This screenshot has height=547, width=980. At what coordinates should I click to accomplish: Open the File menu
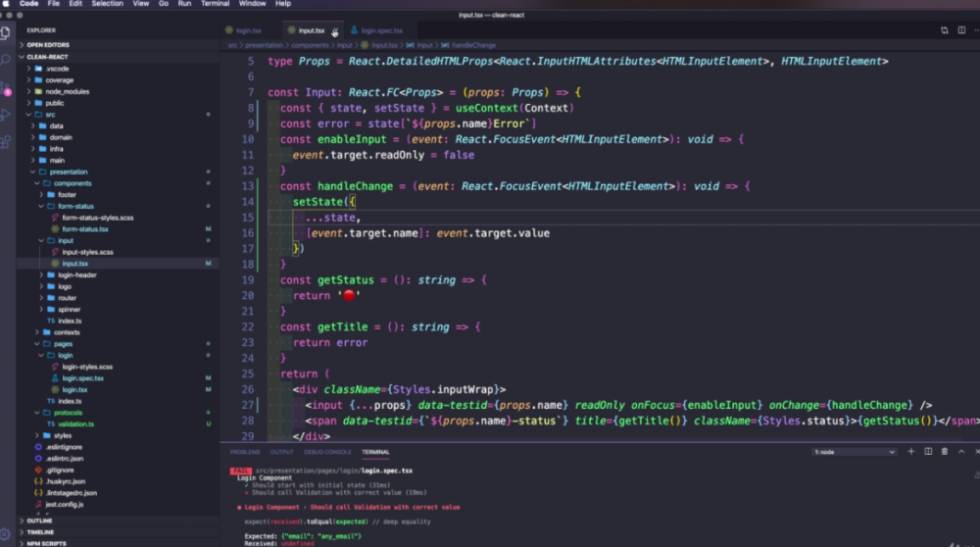coord(54,4)
